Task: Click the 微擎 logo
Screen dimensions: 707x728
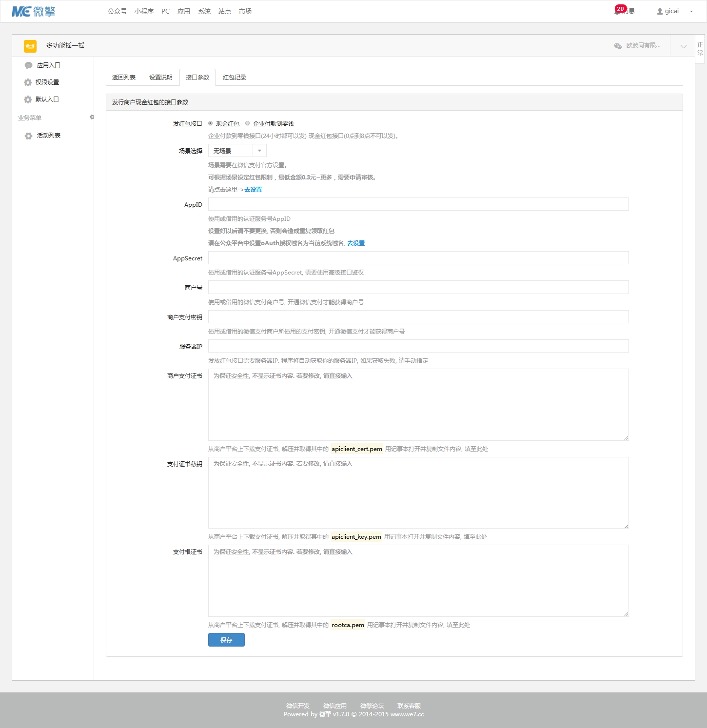Action: click(x=34, y=11)
